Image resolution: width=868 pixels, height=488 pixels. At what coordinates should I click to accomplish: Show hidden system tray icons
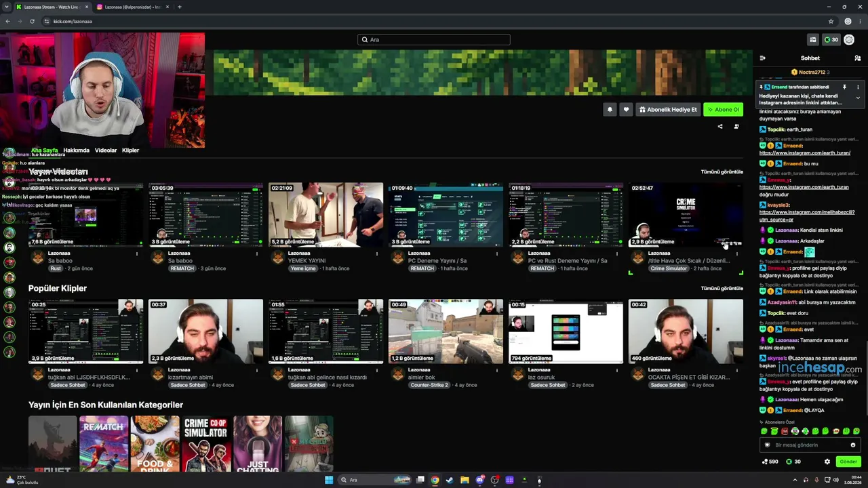pos(795,480)
